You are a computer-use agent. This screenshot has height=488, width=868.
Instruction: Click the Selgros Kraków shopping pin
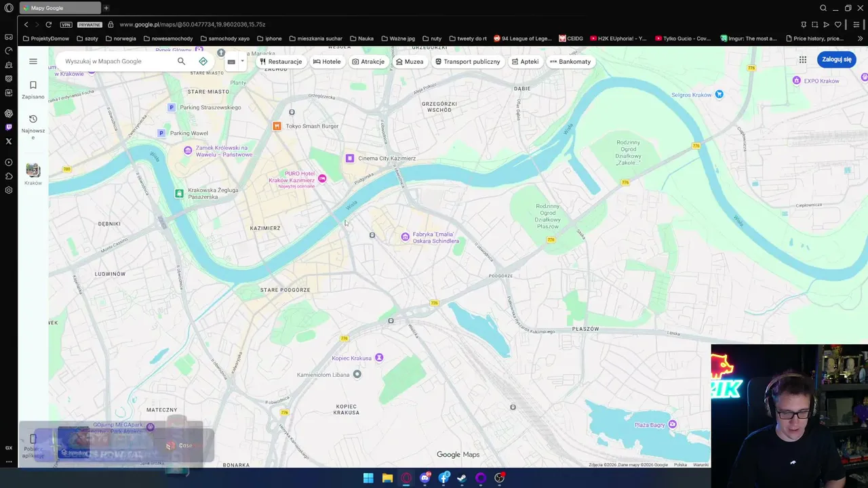point(719,94)
